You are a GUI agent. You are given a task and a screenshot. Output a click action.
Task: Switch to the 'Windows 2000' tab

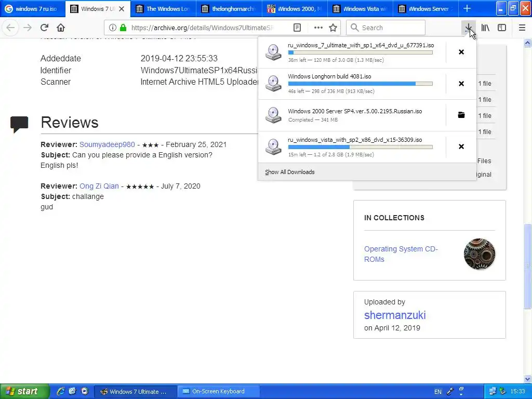click(x=295, y=9)
